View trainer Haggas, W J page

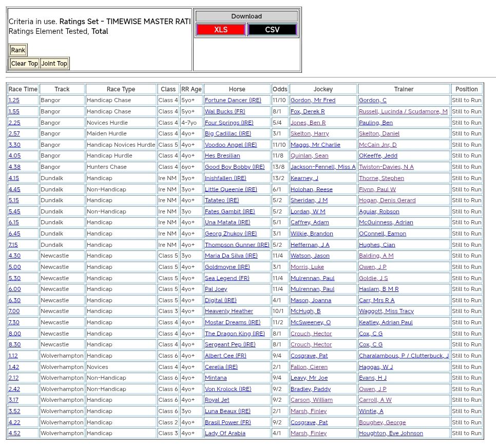(376, 367)
